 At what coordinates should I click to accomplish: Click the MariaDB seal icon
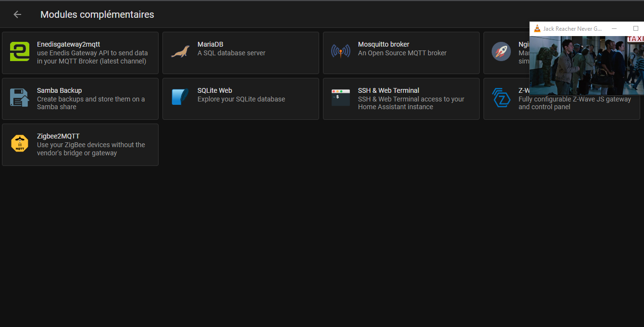tap(180, 52)
